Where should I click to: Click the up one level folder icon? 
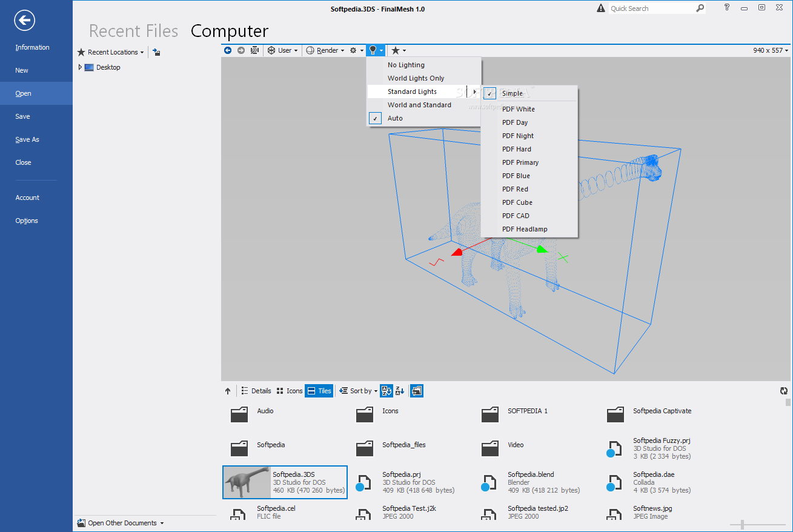(156, 52)
